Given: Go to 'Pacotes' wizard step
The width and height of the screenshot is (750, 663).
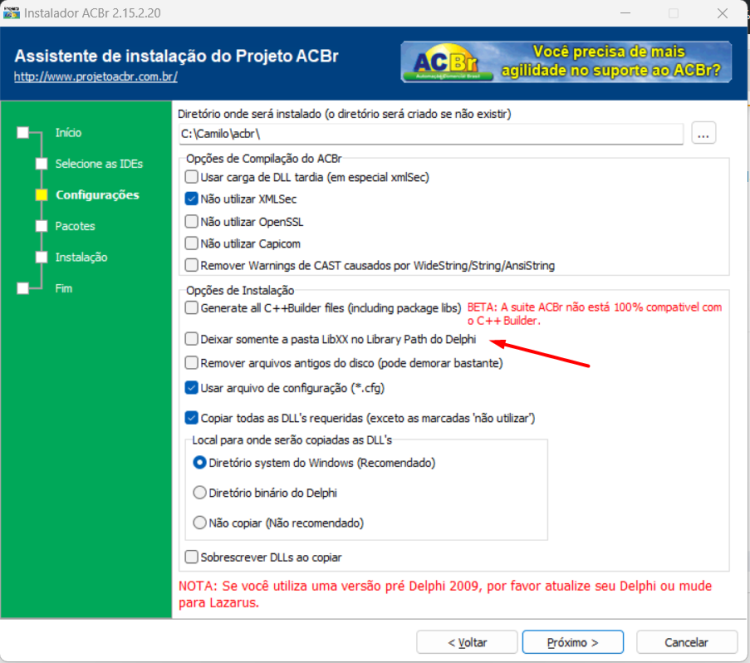Looking at the screenshot, I should 75,226.
